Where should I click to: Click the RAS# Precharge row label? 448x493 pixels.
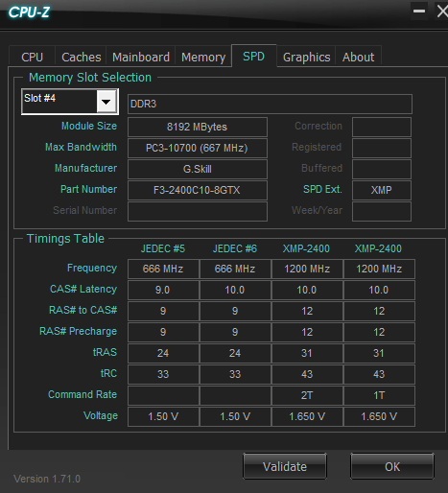point(78,331)
